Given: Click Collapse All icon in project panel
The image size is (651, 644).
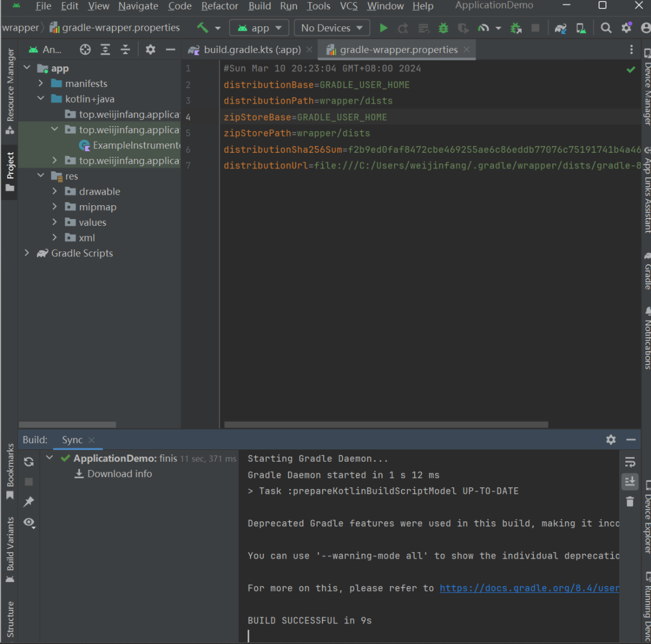Looking at the screenshot, I should tap(125, 50).
